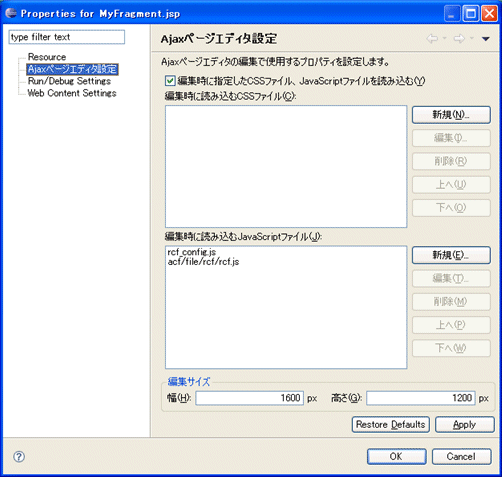Viewport: 502px width, 477px height.
Task: Open the forward history dropdown arrow
Action: pyautogui.click(x=471, y=39)
